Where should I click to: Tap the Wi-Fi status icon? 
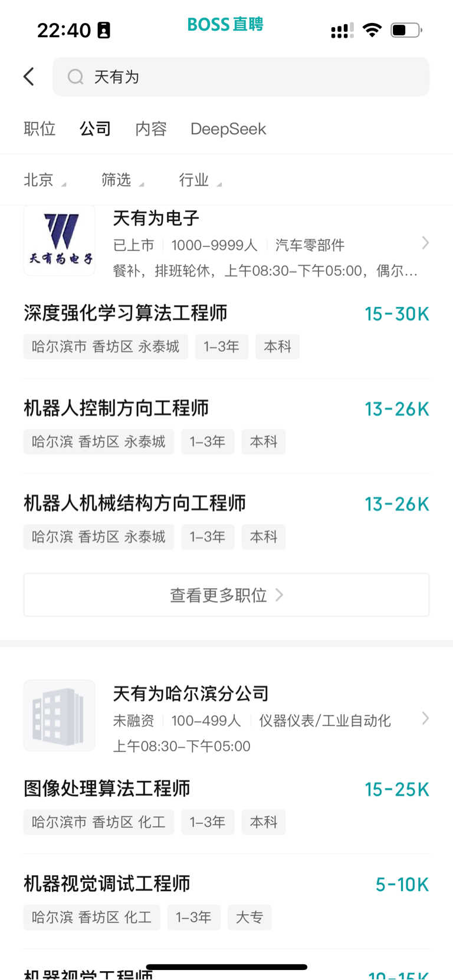pos(372,30)
